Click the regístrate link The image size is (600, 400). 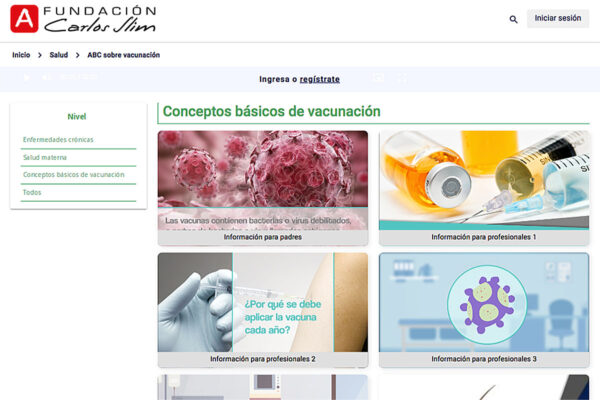tap(319, 79)
